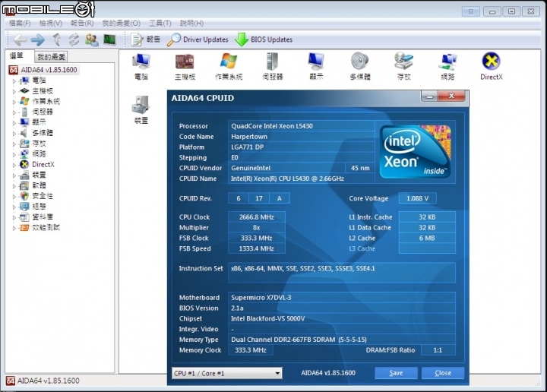Click the Save button in CPUID dialog
This screenshot has height=392, width=547.
(x=396, y=373)
